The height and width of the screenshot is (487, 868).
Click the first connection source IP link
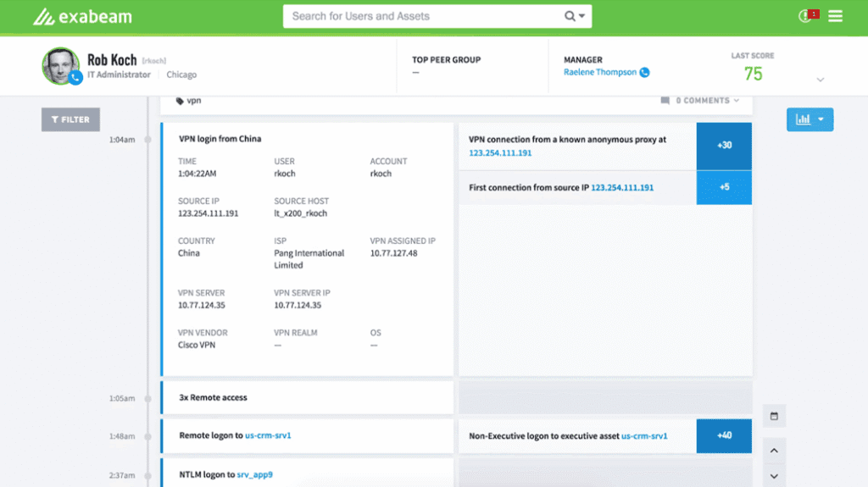[622, 188]
